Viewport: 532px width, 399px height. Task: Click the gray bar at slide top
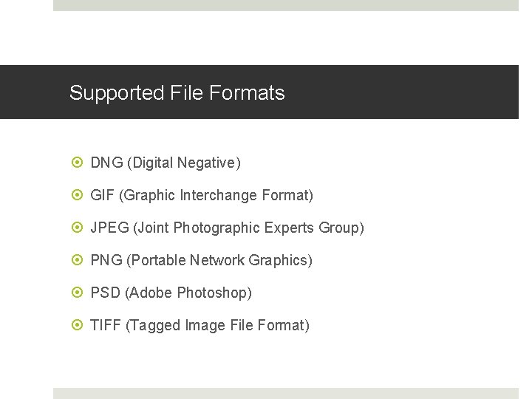286,5
